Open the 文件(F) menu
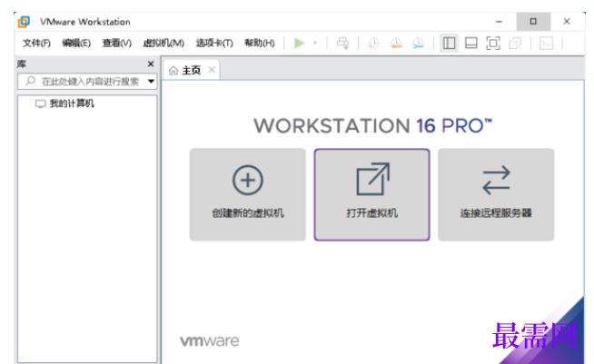Screen dimensions: 594x364 tap(36, 44)
